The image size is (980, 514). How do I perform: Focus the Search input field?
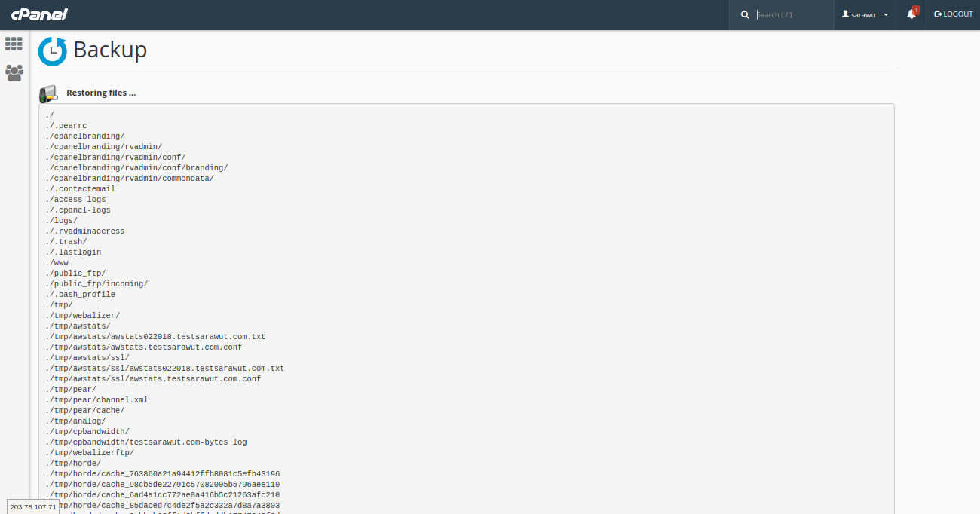(792, 15)
